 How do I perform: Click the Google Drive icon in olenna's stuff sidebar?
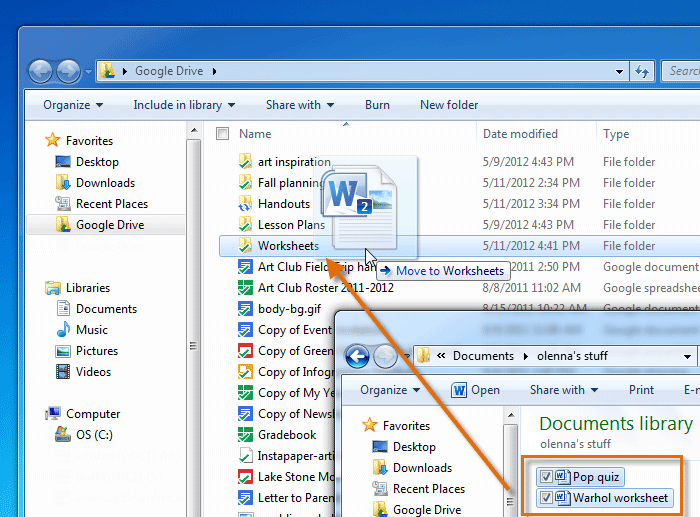pos(380,509)
